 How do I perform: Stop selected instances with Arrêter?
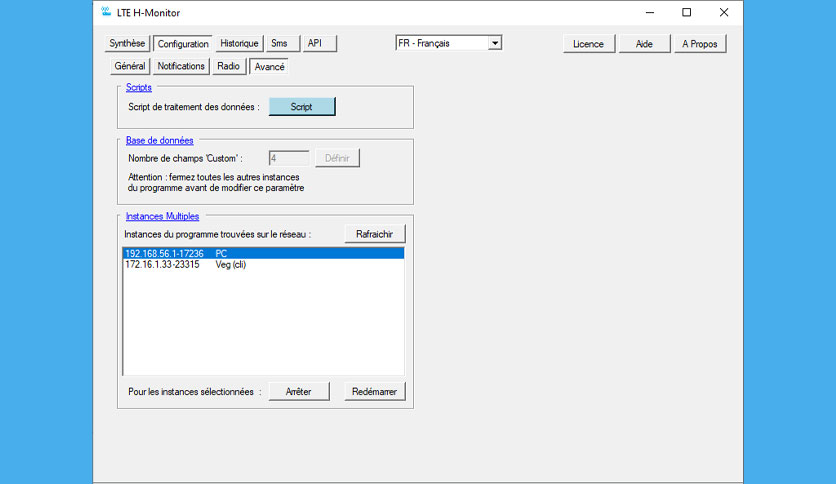[x=299, y=392]
